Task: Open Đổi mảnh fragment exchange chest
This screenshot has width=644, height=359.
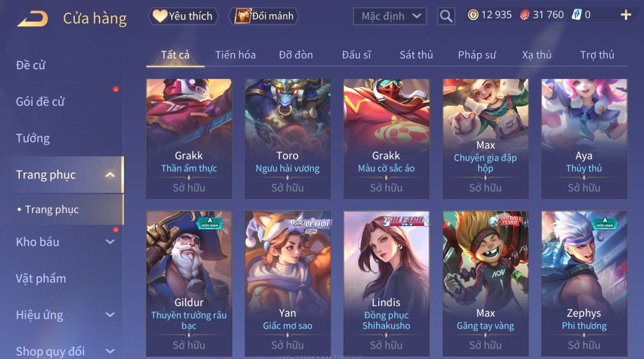Action: pyautogui.click(x=264, y=16)
